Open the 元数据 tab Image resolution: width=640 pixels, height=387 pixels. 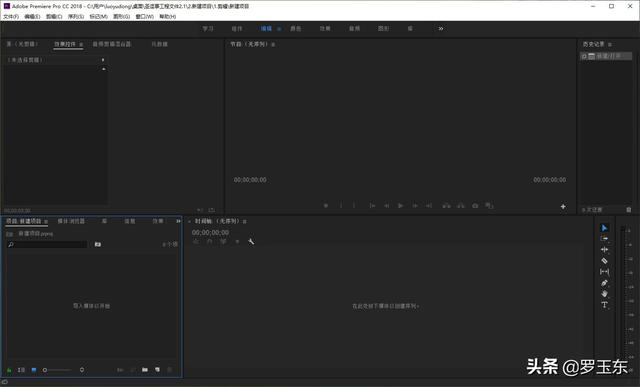(160, 44)
